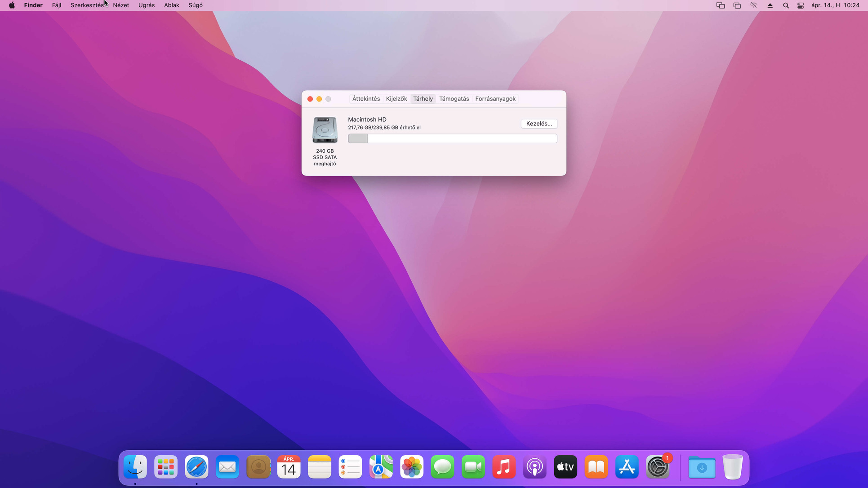Open System Preferences with update badge
Image resolution: width=868 pixels, height=488 pixels.
coord(658,467)
